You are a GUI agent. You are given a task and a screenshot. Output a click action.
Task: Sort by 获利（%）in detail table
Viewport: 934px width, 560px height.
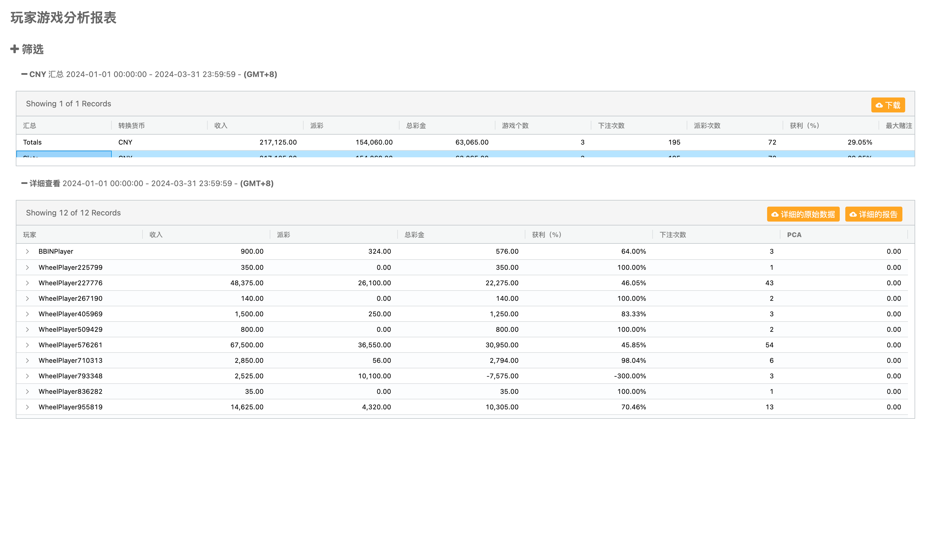tap(546, 235)
